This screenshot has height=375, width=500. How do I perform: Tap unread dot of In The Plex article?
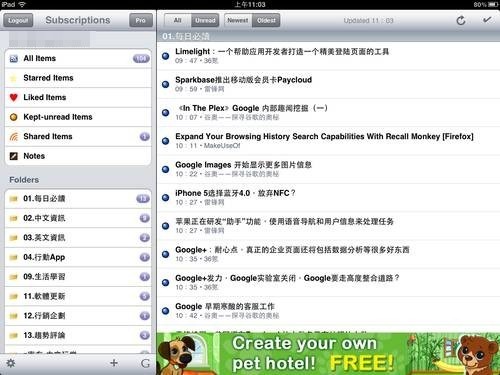point(165,113)
